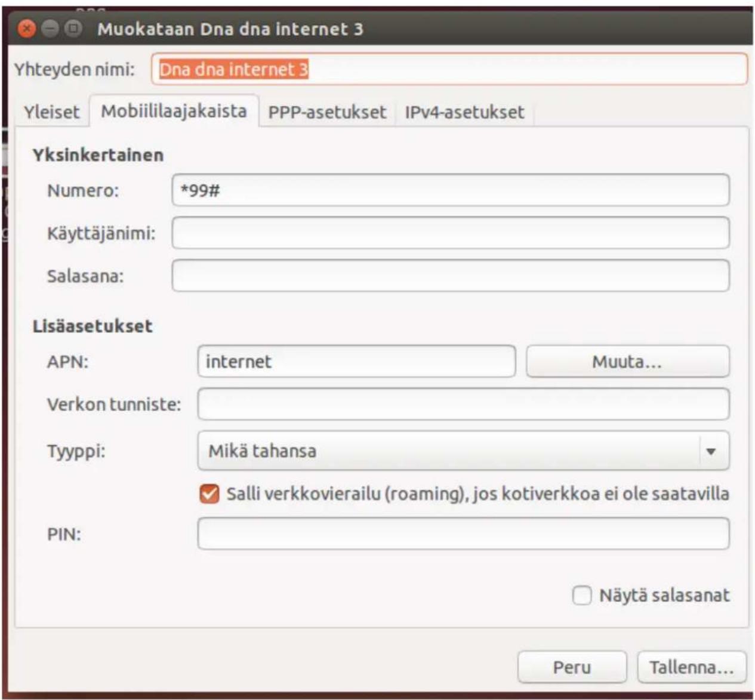Switch to the Yleiset tab
This screenshot has height=700, width=755.
click(51, 112)
